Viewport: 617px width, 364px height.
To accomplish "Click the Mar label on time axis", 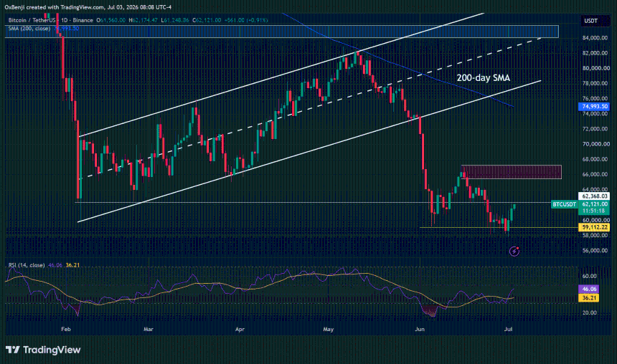I will point(149,329).
